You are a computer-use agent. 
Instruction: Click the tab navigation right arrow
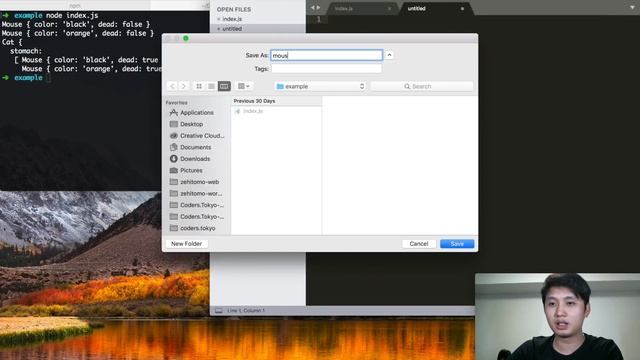tap(318, 8)
